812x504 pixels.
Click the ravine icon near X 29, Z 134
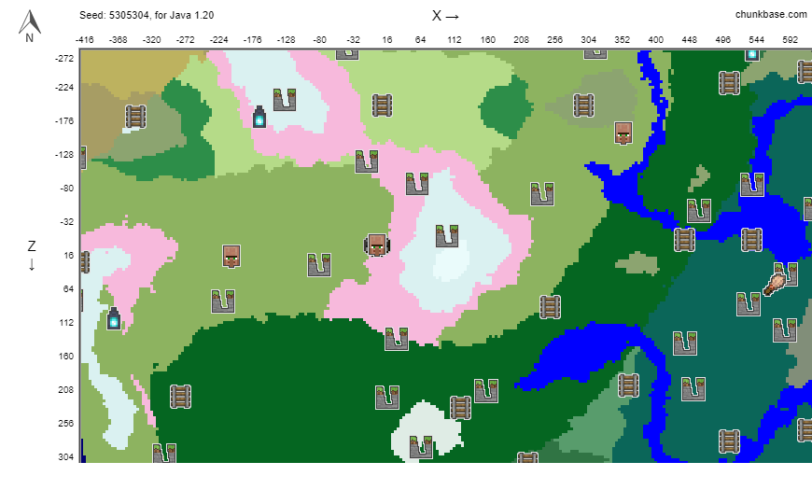pyautogui.click(x=397, y=339)
